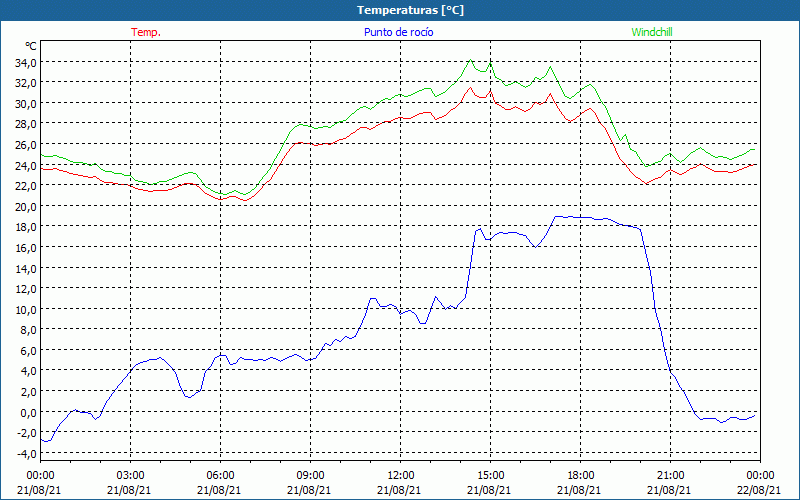Click the '21/08/21' date under 06:00

point(219,490)
